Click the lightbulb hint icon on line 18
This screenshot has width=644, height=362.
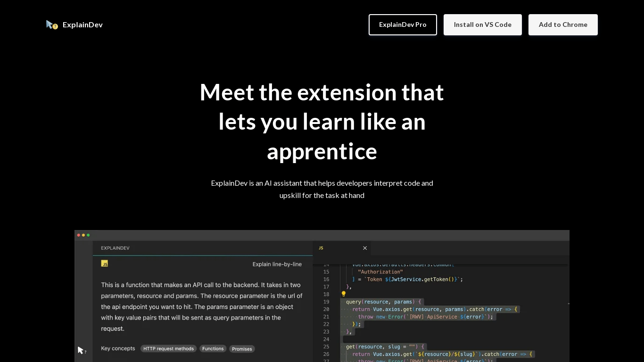tap(344, 294)
